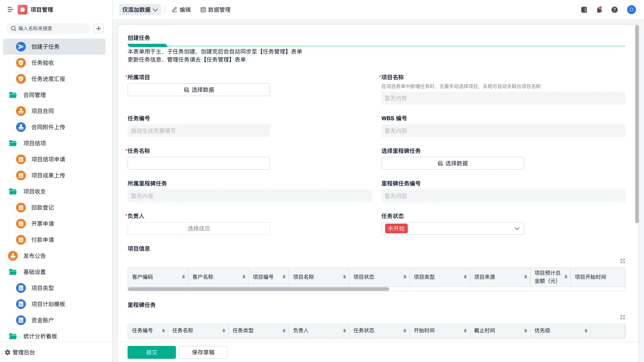644x362 pixels.
Task: Select the 创建子任务 sidebar icon
Action: 21,46
